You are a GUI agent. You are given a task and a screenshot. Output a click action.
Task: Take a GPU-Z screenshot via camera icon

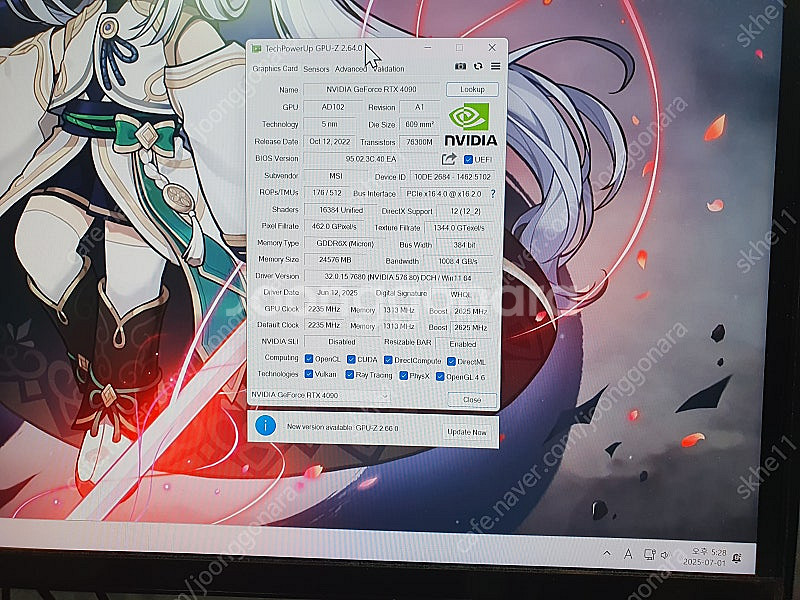[460, 66]
